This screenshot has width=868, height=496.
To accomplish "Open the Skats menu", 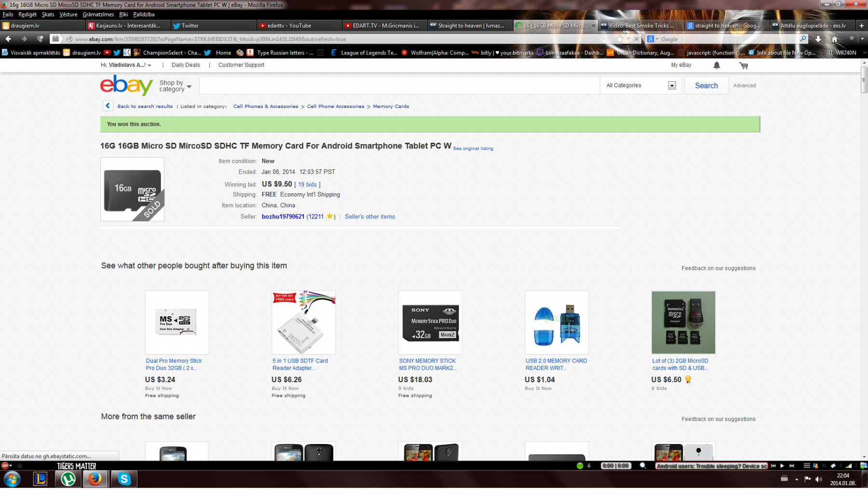I will pyautogui.click(x=48, y=14).
